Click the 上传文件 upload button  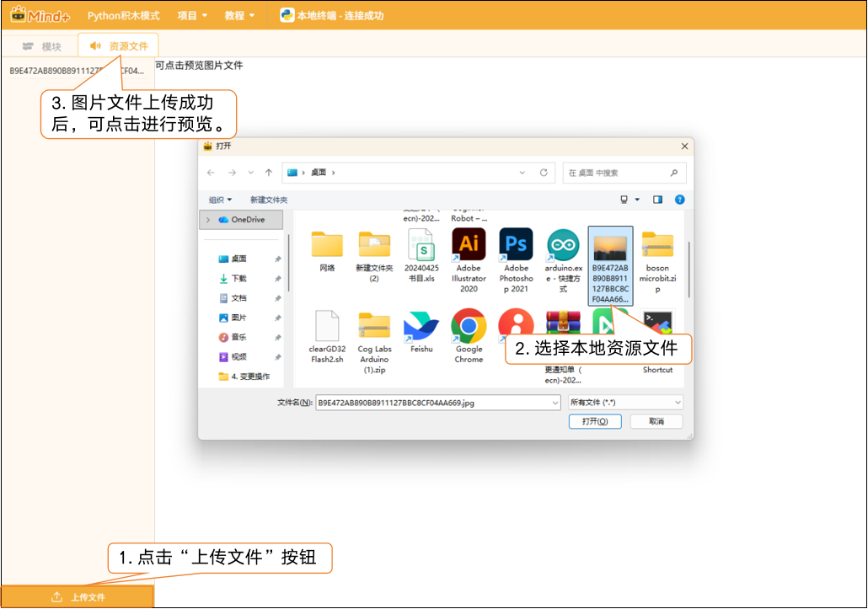click(x=78, y=597)
